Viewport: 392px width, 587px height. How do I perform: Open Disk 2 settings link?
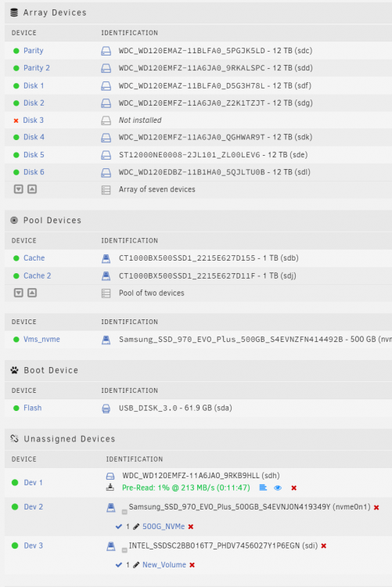coord(34,103)
